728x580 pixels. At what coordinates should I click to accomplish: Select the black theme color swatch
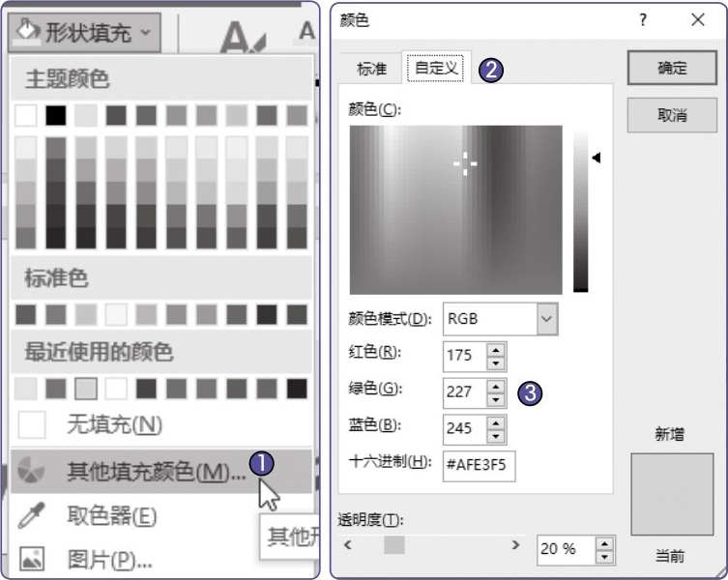[x=56, y=115]
